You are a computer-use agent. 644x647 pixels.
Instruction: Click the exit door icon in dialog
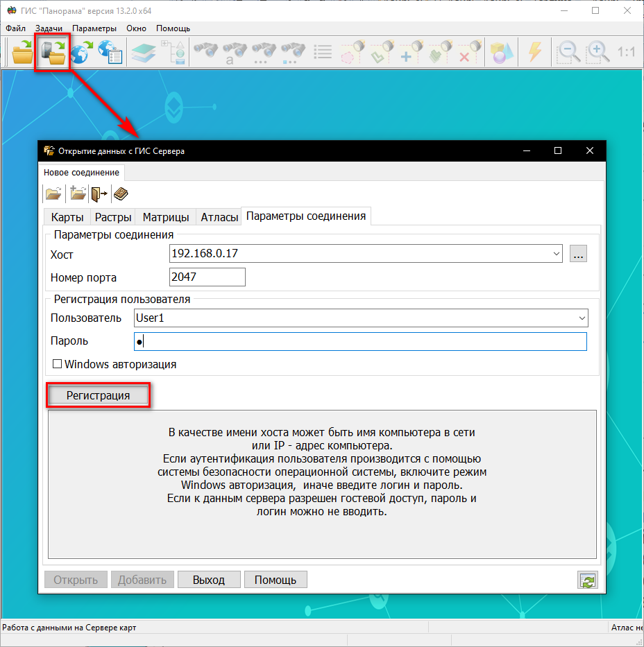click(99, 193)
